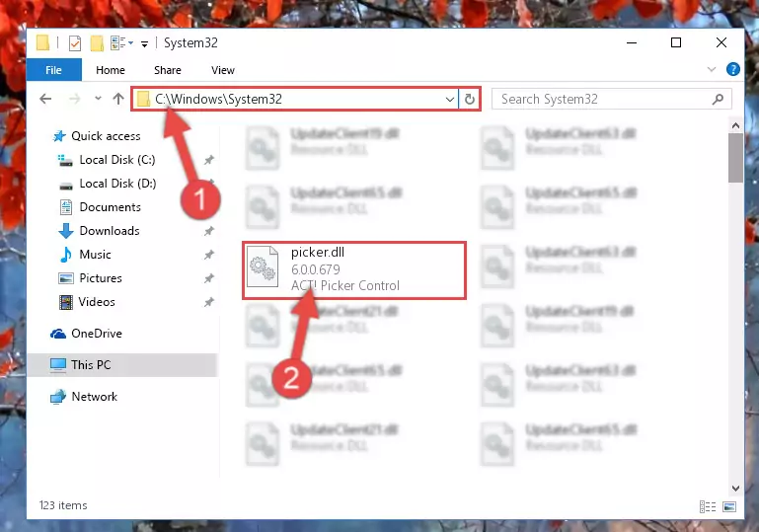Select Network in navigation pane
This screenshot has height=532, width=759.
tap(94, 397)
